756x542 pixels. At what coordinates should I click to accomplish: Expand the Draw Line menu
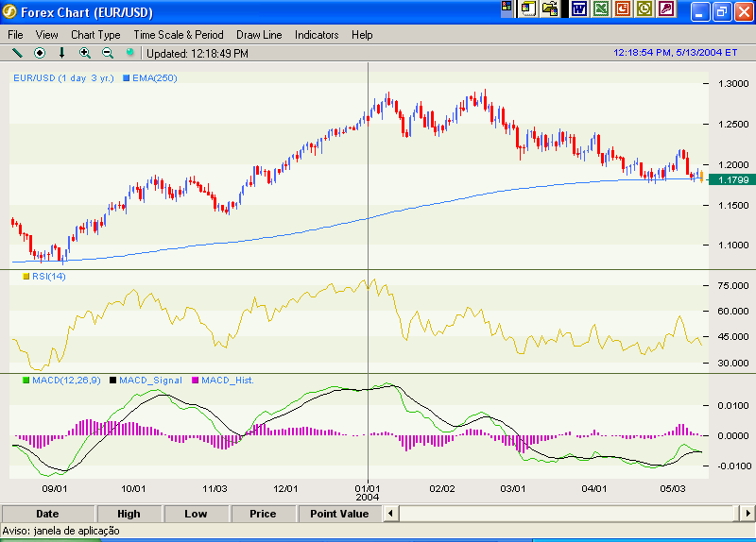[259, 35]
